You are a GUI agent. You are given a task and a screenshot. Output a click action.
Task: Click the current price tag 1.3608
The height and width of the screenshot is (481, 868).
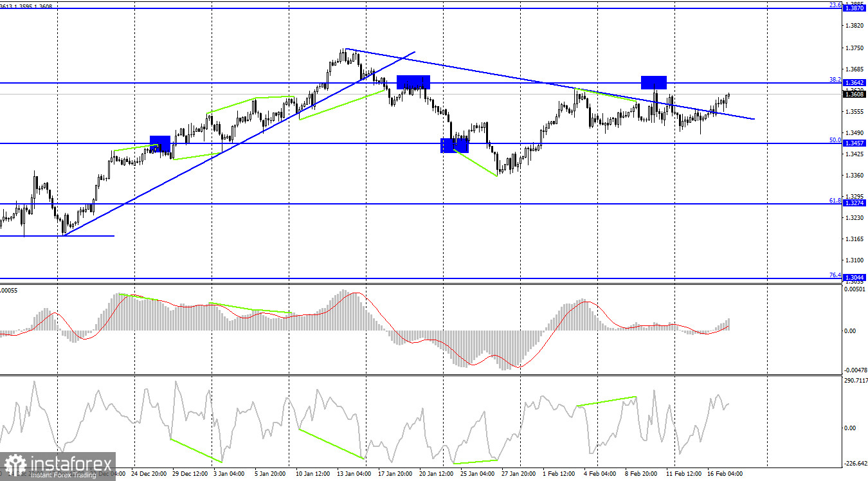point(854,95)
